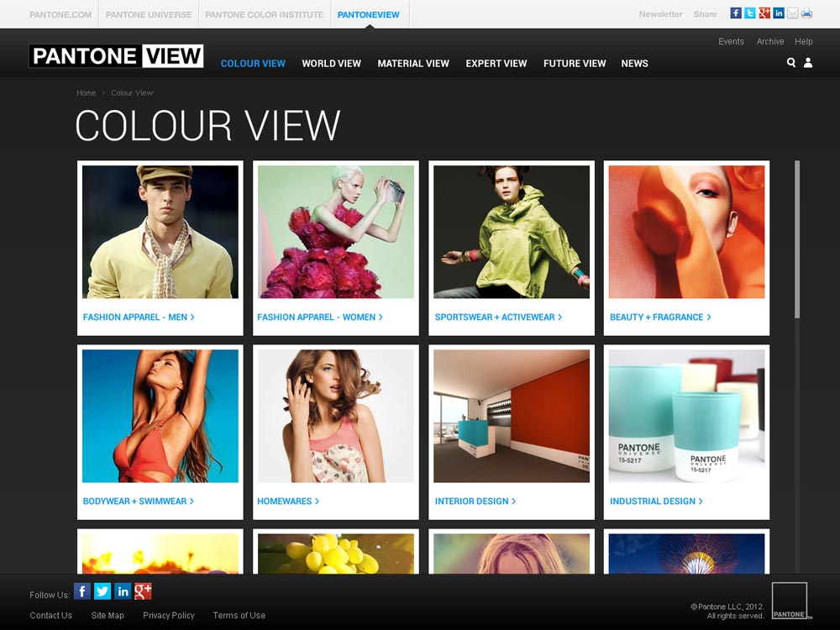
Task: Open the News menu item
Action: 635,63
